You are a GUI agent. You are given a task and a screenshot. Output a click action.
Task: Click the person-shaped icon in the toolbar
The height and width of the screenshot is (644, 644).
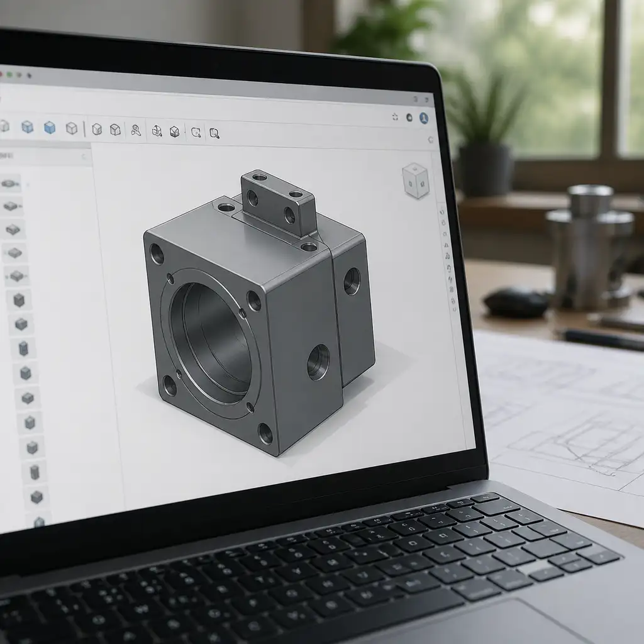[136, 130]
